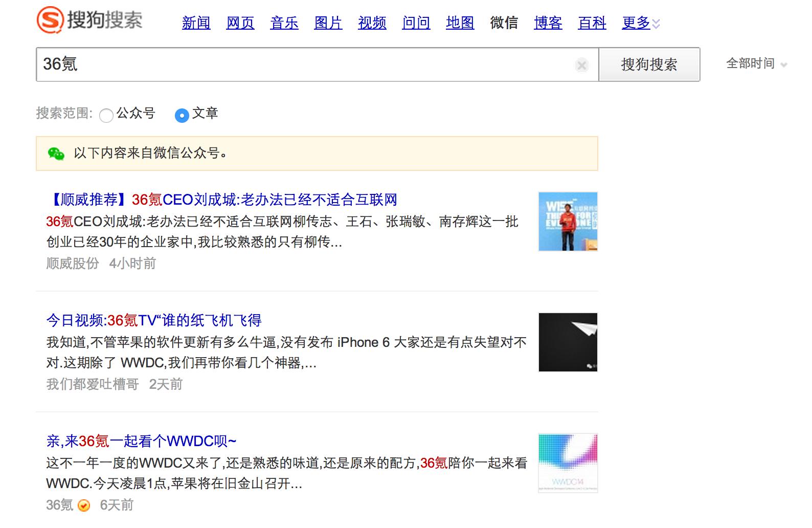
Task: Open the 问问 section
Action: (416, 23)
